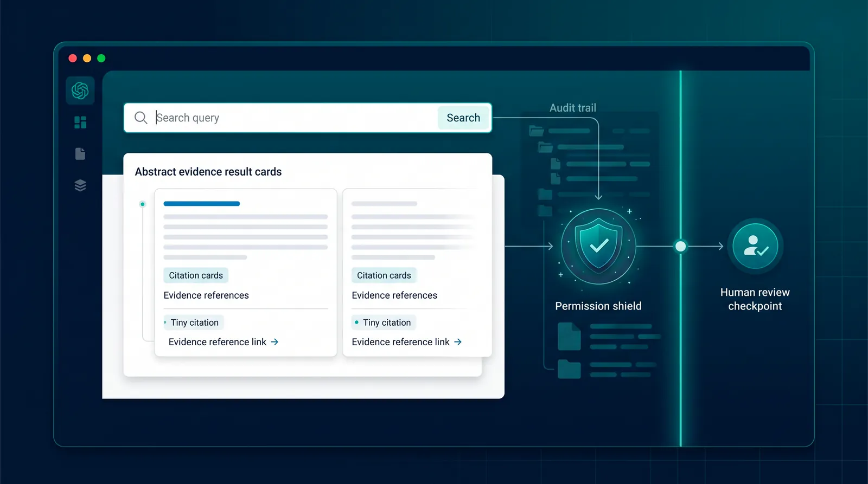Viewport: 868px width, 484px height.
Task: Click the Human review checkpoint person icon
Action: click(755, 246)
